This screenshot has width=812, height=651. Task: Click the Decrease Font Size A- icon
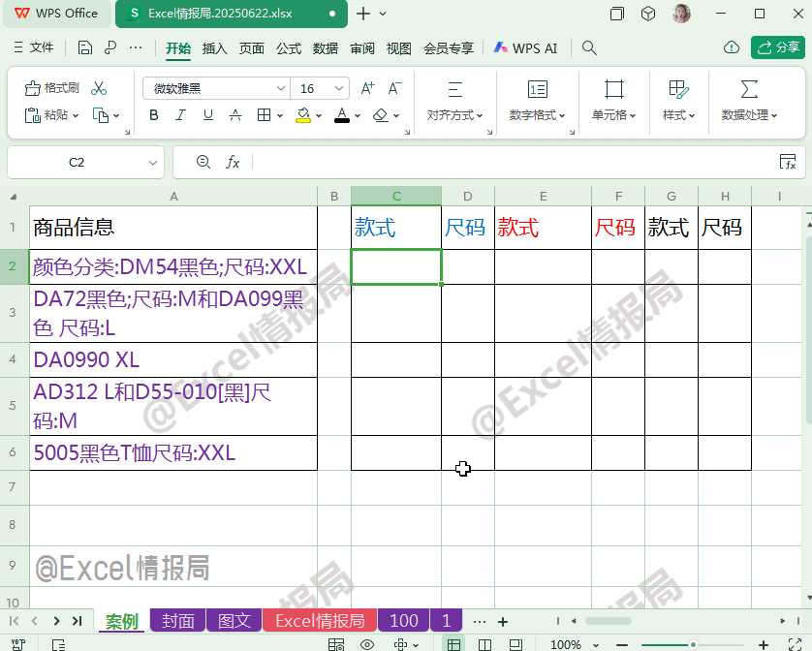pos(394,88)
